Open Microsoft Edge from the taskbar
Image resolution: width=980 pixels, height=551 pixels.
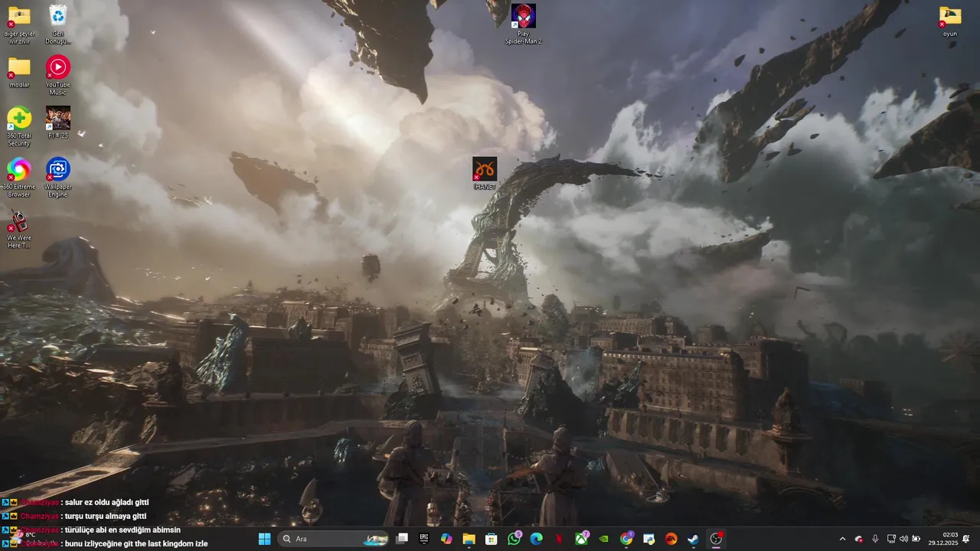536,539
